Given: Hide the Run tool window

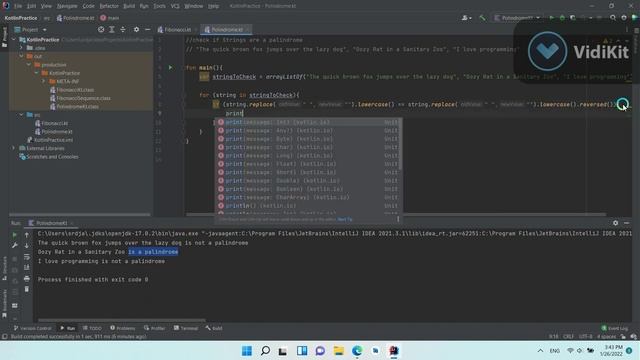Looking at the screenshot, I should click(627, 223).
